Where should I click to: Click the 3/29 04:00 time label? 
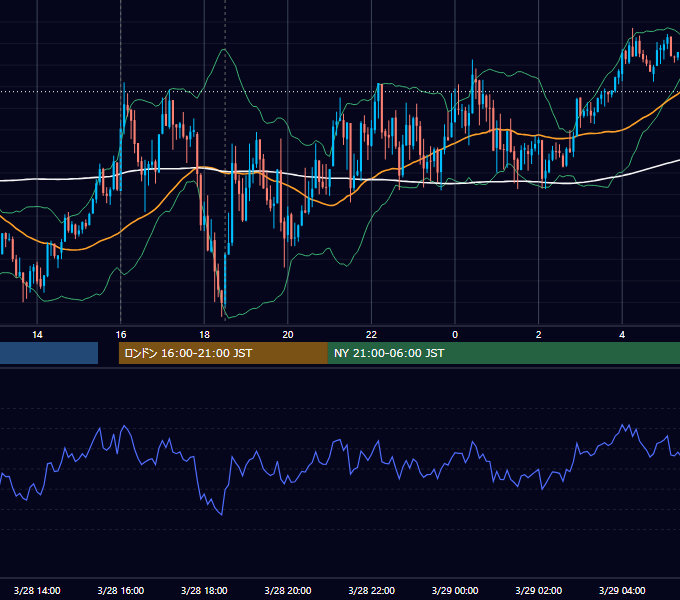(x=622, y=590)
